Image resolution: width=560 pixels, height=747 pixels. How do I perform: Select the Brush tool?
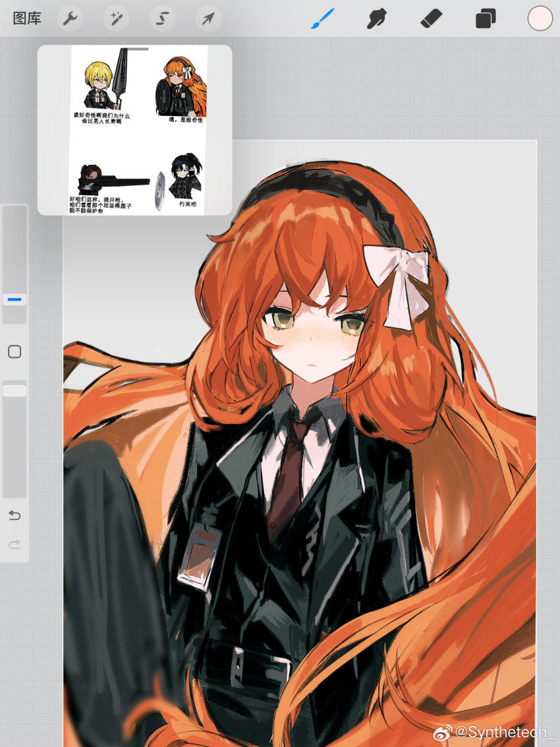[x=322, y=18]
